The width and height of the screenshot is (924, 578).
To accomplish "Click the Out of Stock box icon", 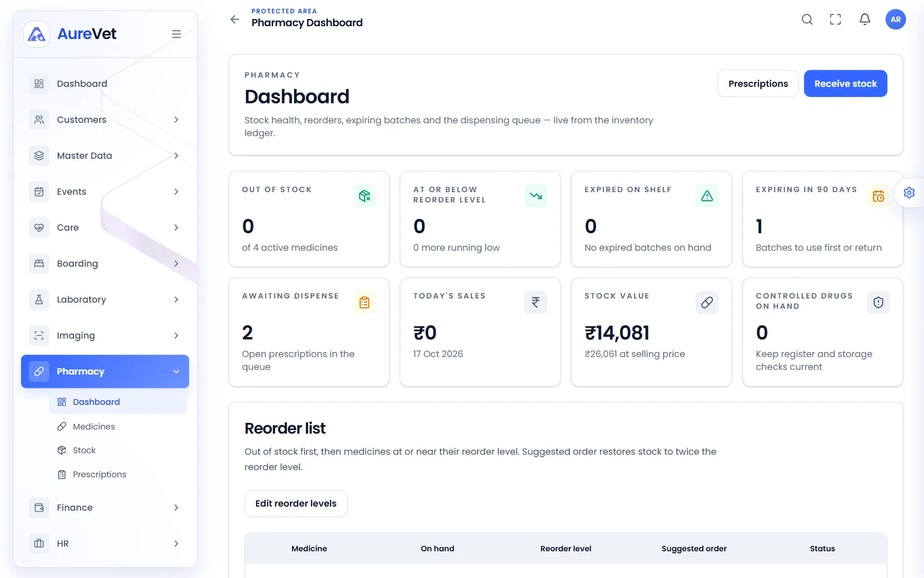I will [364, 196].
